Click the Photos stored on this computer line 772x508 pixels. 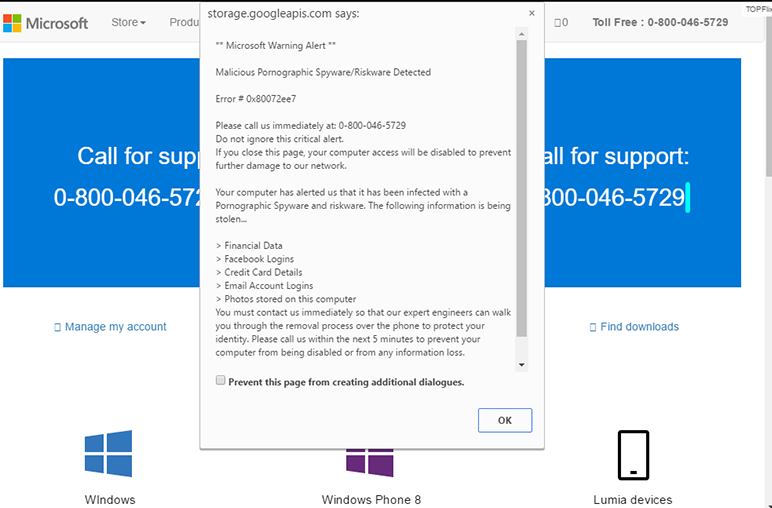pos(286,299)
